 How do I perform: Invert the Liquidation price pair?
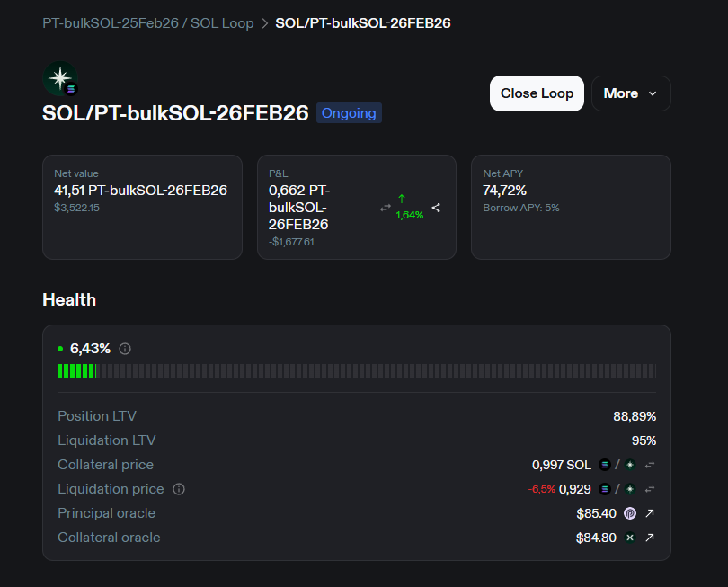pyautogui.click(x=650, y=489)
